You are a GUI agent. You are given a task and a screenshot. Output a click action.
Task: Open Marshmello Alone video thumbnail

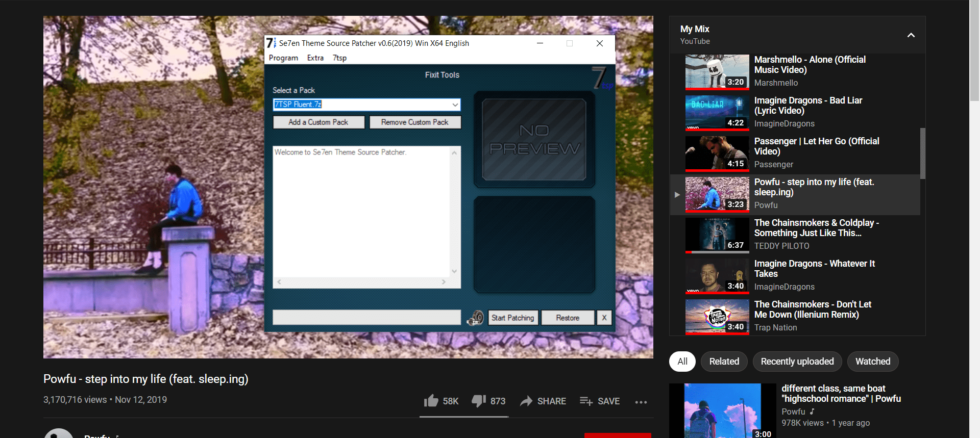717,72
